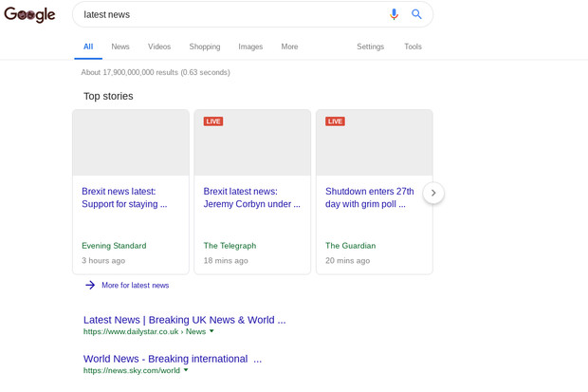The image size is (588, 392).
Task: Click the Evening Standard Brexit story thumbnail
Action: pyautogui.click(x=131, y=143)
